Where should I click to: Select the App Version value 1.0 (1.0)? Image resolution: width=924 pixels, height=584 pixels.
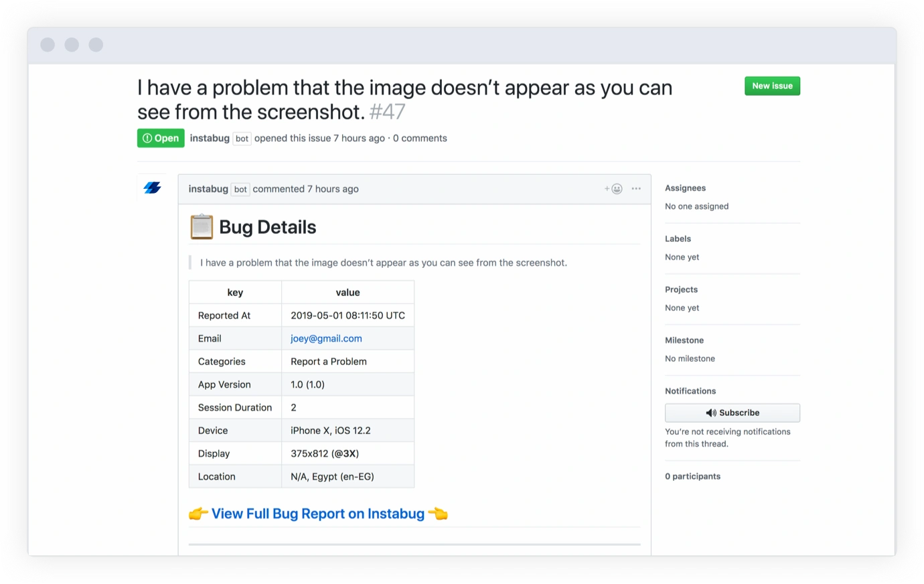pos(348,384)
